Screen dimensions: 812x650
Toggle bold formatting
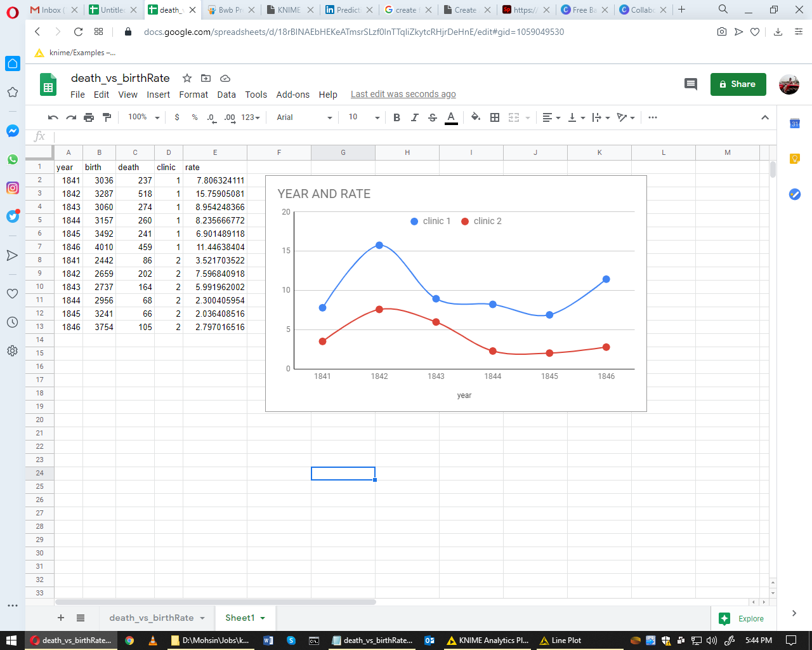pyautogui.click(x=396, y=117)
